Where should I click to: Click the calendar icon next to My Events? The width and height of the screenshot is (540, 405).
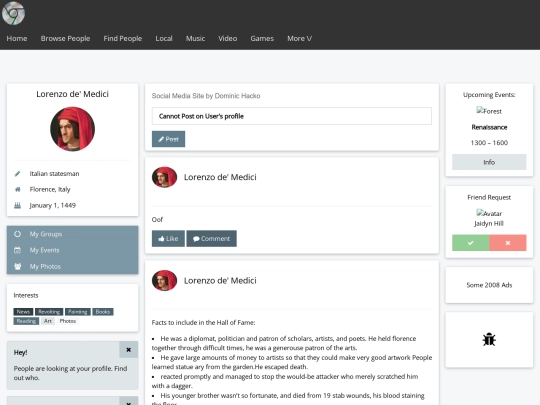pos(18,250)
